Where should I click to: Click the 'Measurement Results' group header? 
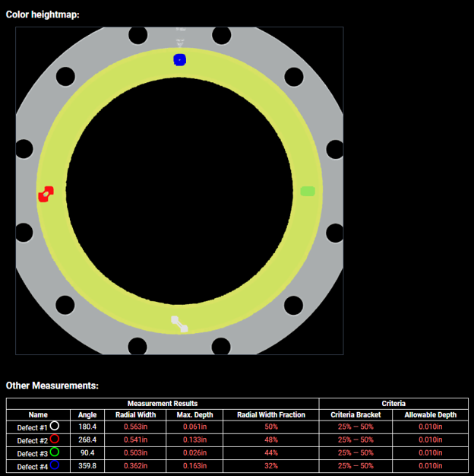163,404
